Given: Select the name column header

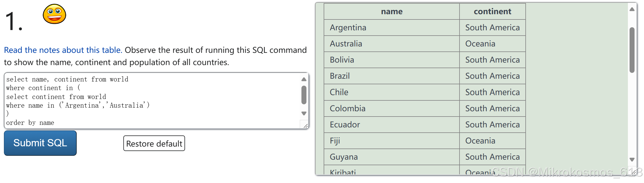Looking at the screenshot, I should tap(391, 11).
